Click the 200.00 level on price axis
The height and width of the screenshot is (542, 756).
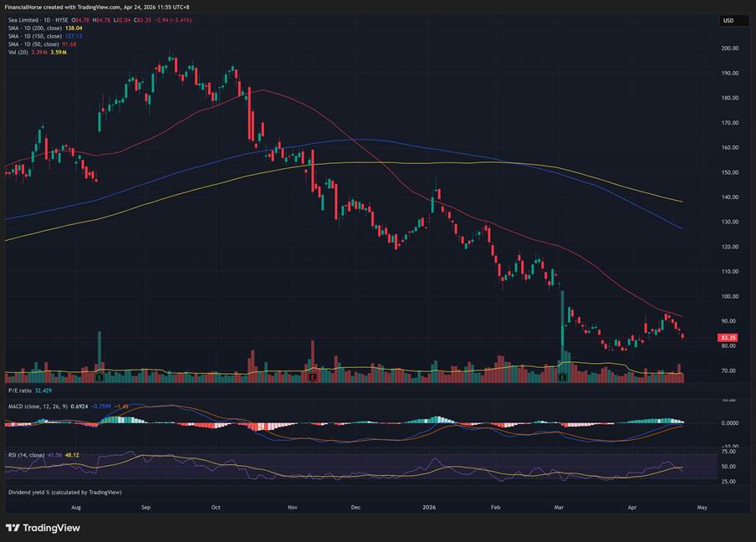[x=729, y=49]
